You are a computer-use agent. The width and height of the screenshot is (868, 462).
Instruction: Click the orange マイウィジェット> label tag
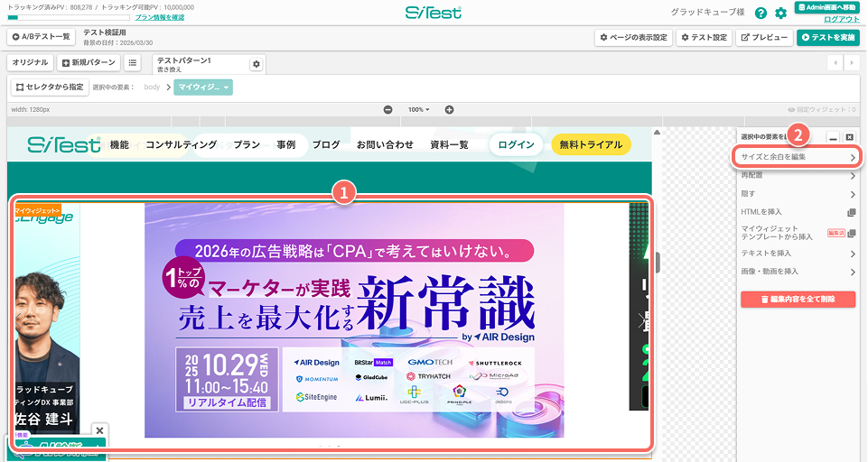[38, 211]
